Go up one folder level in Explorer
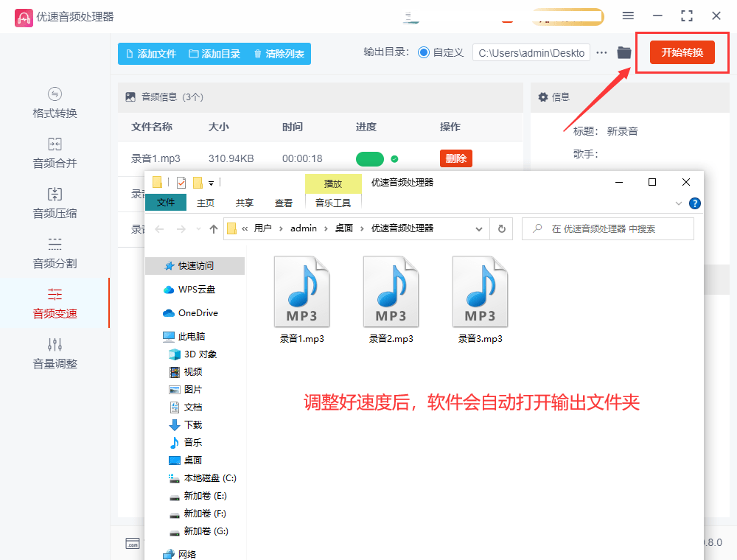Screen dimensions: 737x560 coord(214,229)
